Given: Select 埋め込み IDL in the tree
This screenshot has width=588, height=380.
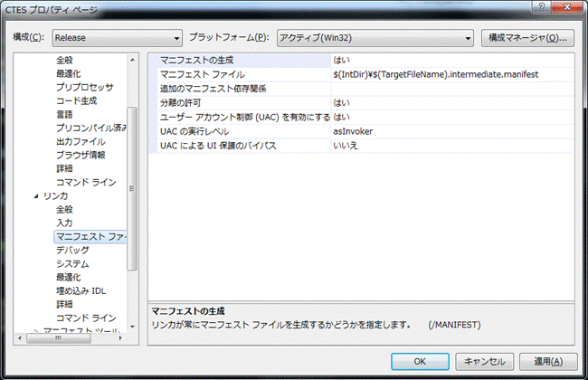Looking at the screenshot, I should [x=81, y=290].
